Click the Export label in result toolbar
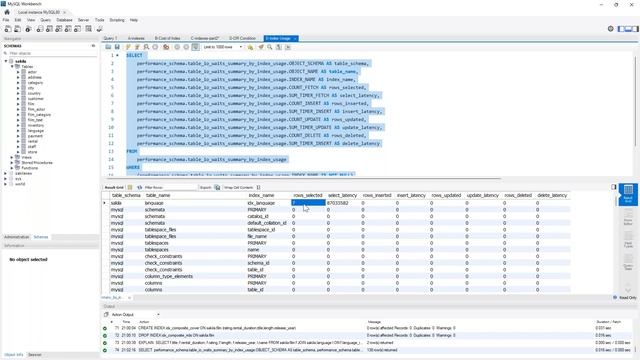This screenshot has height=360, width=640. point(206,187)
